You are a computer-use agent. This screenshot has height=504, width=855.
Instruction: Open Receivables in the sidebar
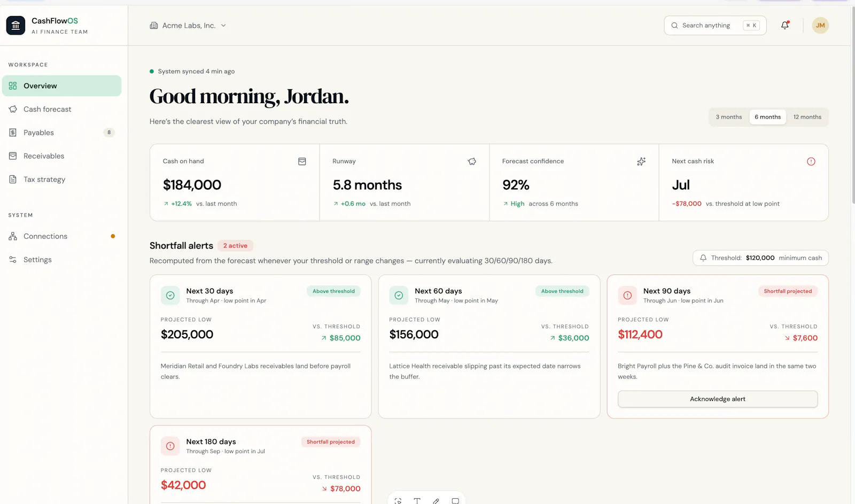pos(61,156)
